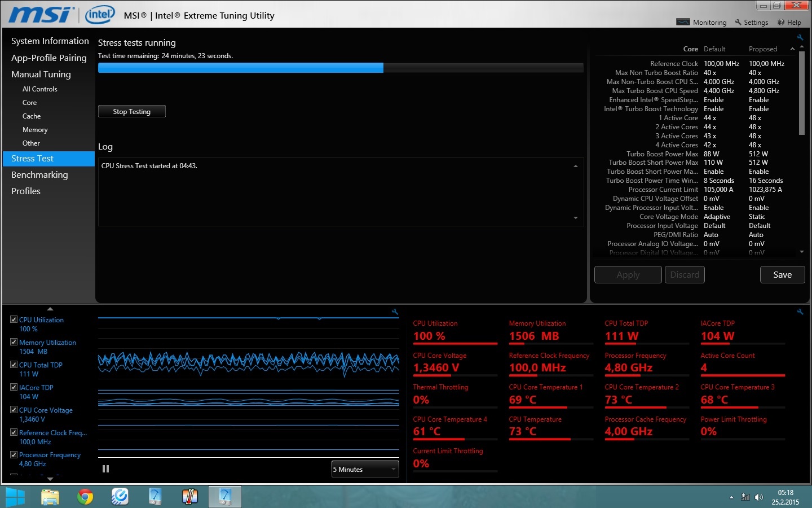Click proposed 4 Active Cores ratio 48 x

pos(755,145)
